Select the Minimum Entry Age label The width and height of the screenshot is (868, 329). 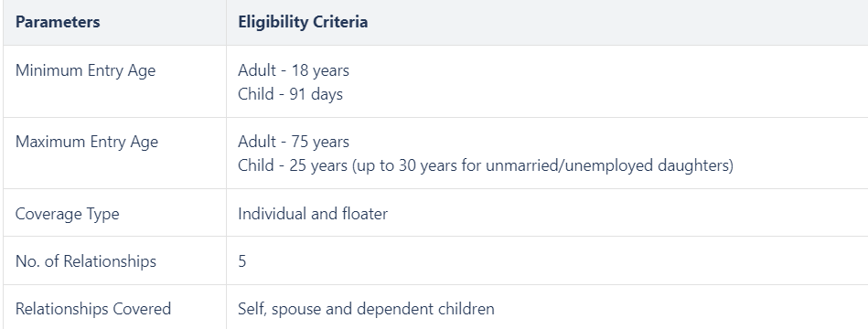pos(85,70)
